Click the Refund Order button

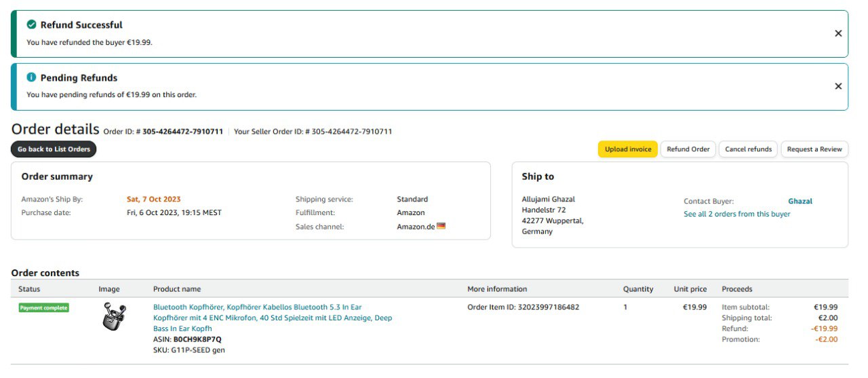688,149
